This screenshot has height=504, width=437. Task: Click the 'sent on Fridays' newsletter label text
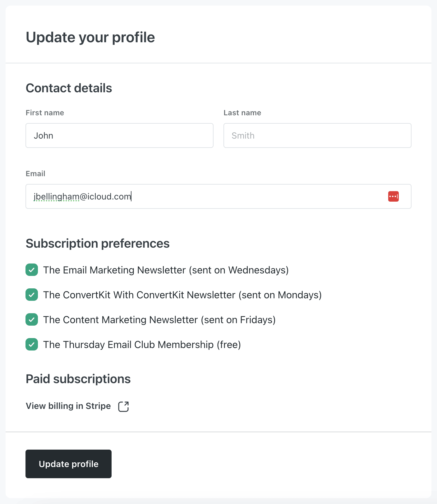tap(159, 320)
